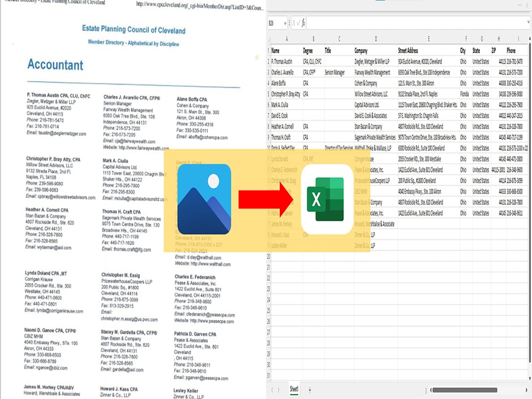Click the Select All corner triangle in Excel

pos(269,39)
